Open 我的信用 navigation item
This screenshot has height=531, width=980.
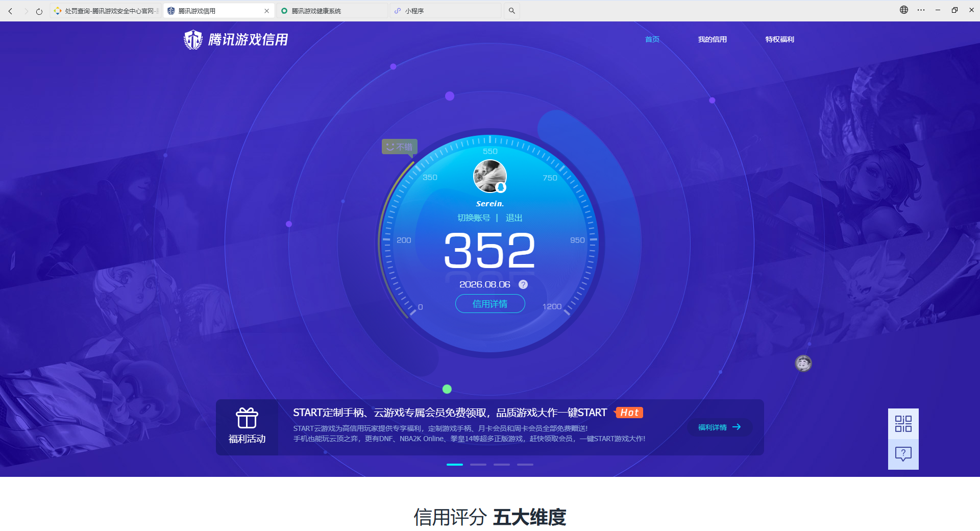pyautogui.click(x=713, y=39)
